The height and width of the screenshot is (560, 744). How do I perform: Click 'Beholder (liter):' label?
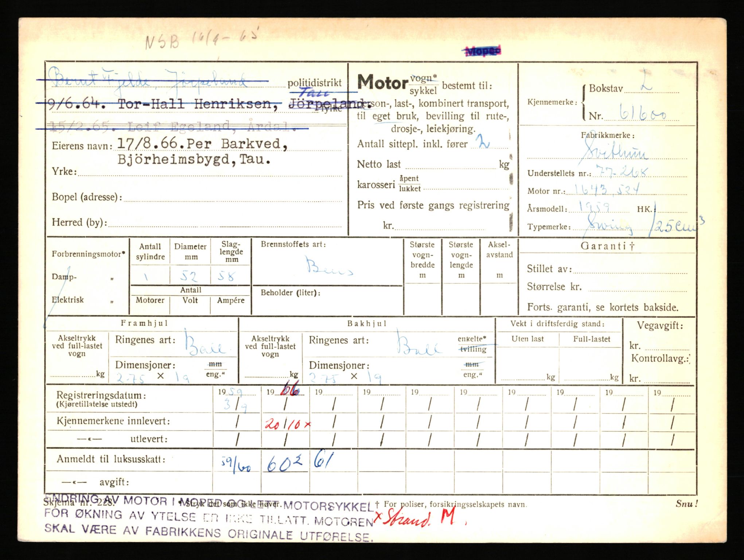[x=291, y=292]
